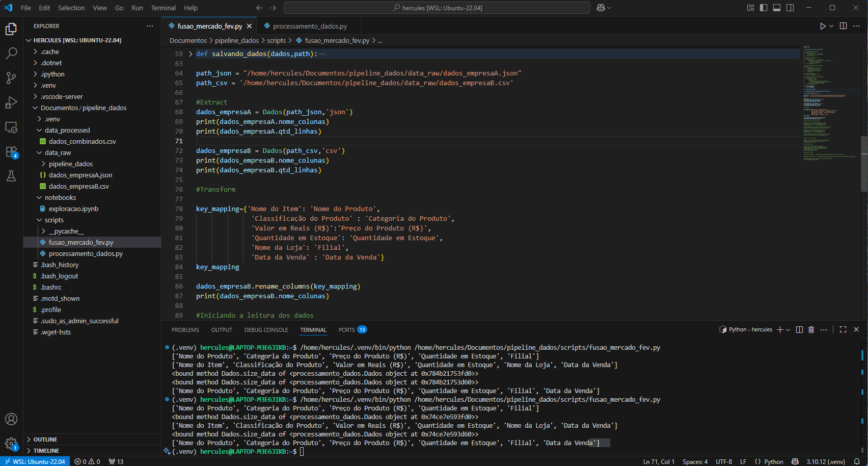Open the Selection menu

pos(71,8)
